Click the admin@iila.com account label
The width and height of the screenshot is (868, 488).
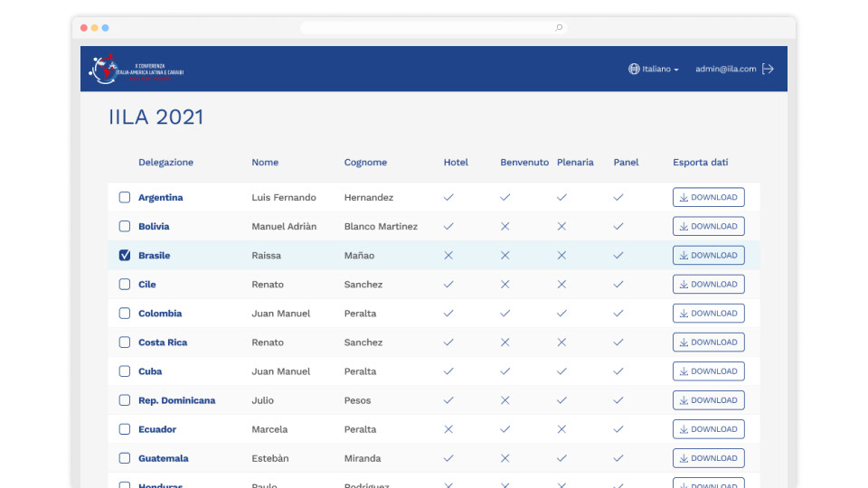tap(726, 69)
